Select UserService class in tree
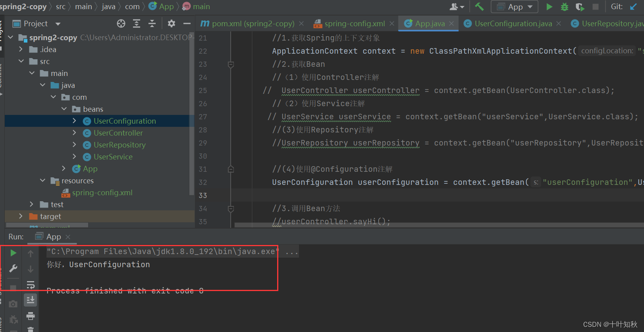644x332 pixels. click(x=113, y=157)
